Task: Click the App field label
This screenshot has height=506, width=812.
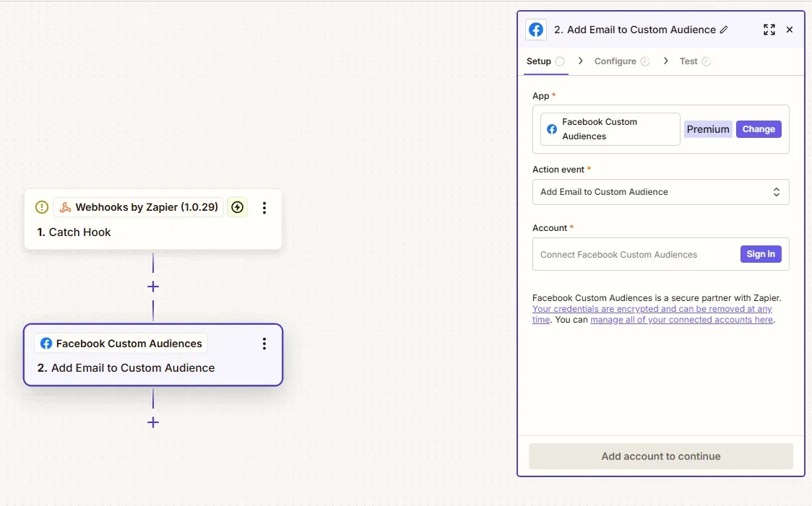Action: 540,96
